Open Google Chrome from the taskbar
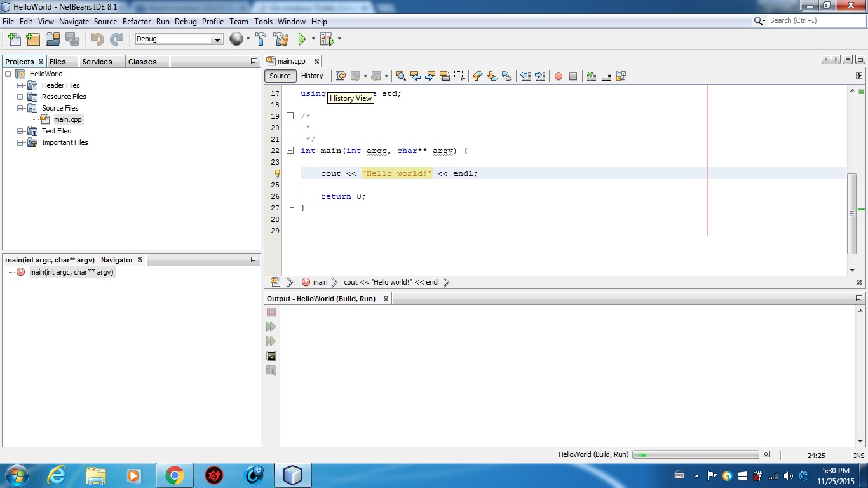This screenshot has height=488, width=868. [175, 475]
